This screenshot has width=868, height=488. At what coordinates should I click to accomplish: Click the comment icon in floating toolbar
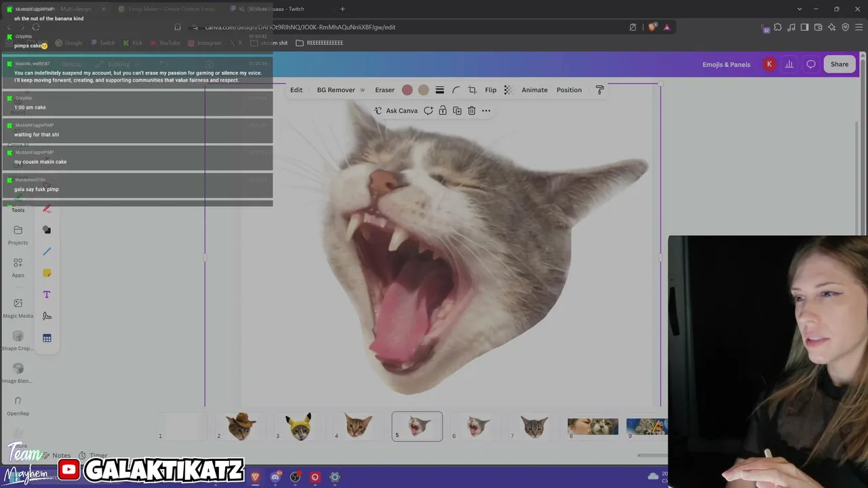428,110
